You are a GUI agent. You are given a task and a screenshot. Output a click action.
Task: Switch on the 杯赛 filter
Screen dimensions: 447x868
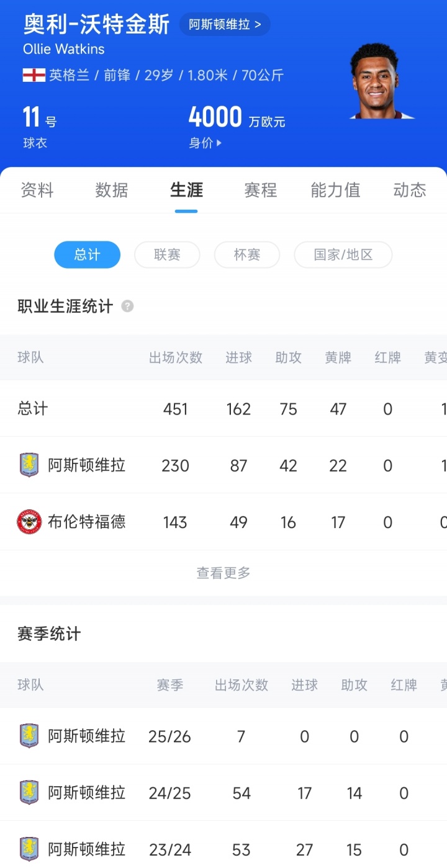pos(247,254)
